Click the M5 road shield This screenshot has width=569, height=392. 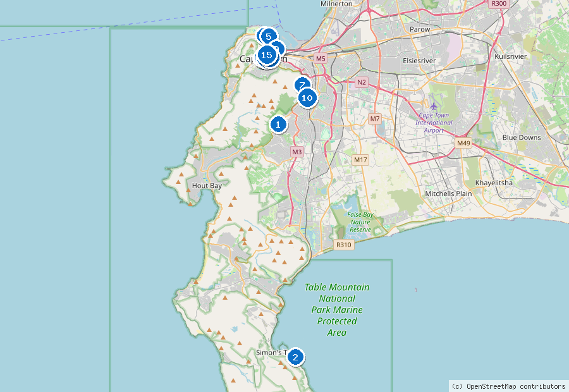(x=321, y=58)
